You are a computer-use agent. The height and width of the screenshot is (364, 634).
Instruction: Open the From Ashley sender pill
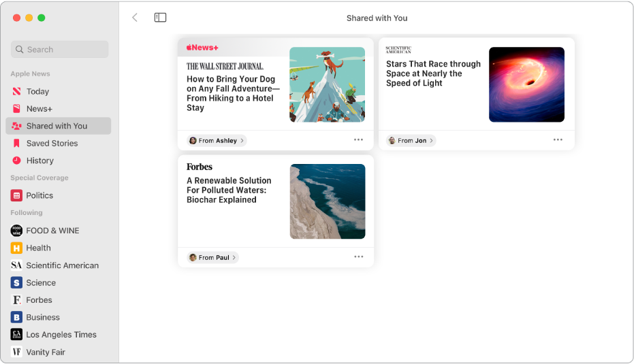(217, 141)
